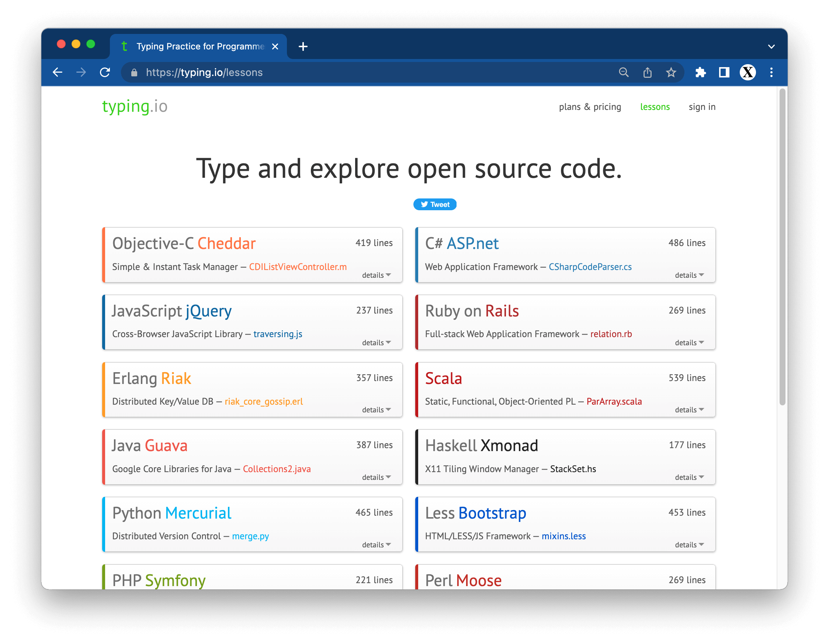Click the padlock site info icon
Viewport: 829px width, 644px height.
pos(134,73)
